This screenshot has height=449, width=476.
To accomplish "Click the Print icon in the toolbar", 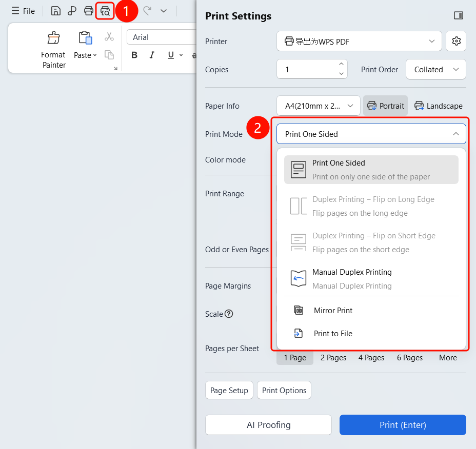I will [x=88, y=11].
